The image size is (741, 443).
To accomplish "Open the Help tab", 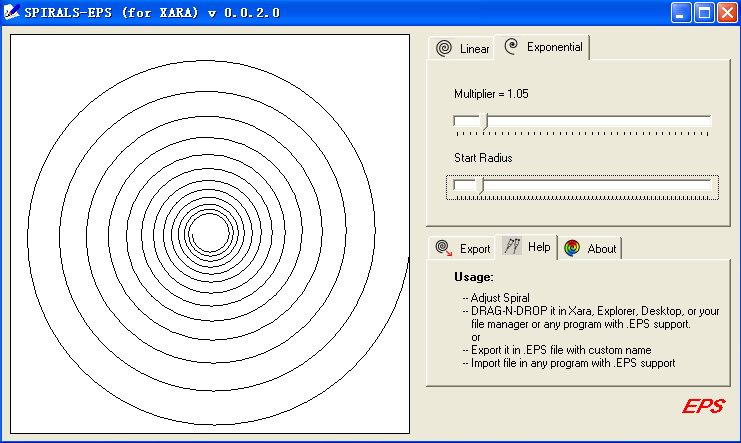I will (526, 247).
